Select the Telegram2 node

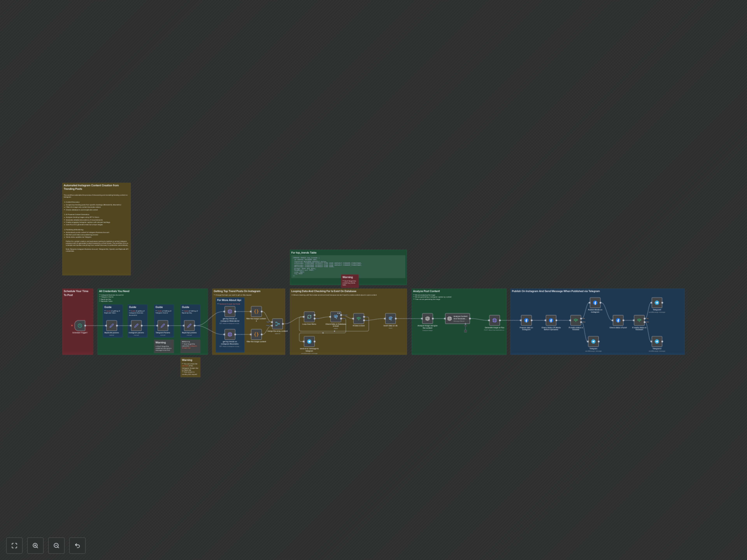coord(657,342)
